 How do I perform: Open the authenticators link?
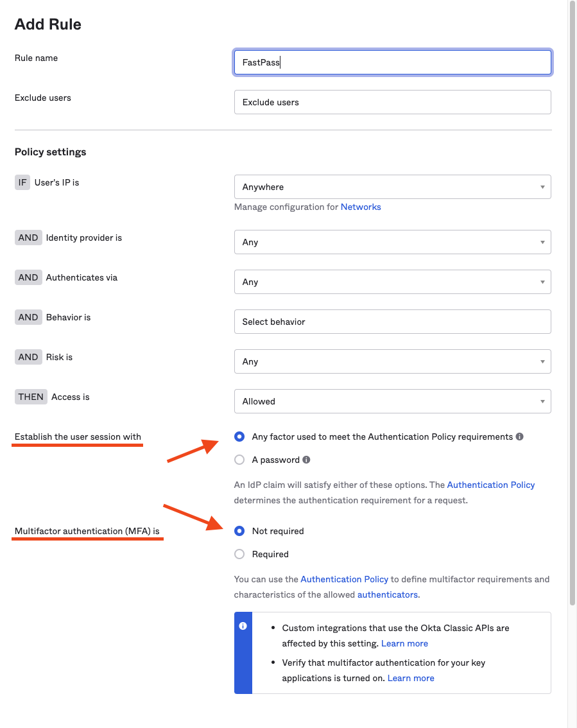tap(387, 594)
